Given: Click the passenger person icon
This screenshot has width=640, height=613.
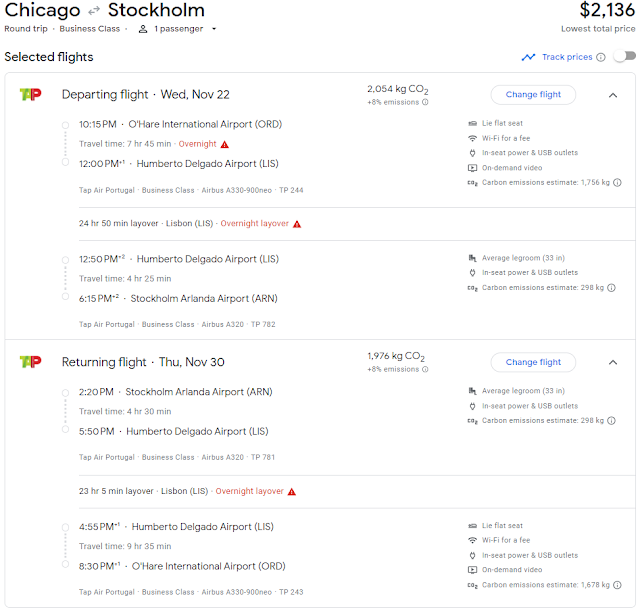Looking at the screenshot, I should tap(143, 29).
